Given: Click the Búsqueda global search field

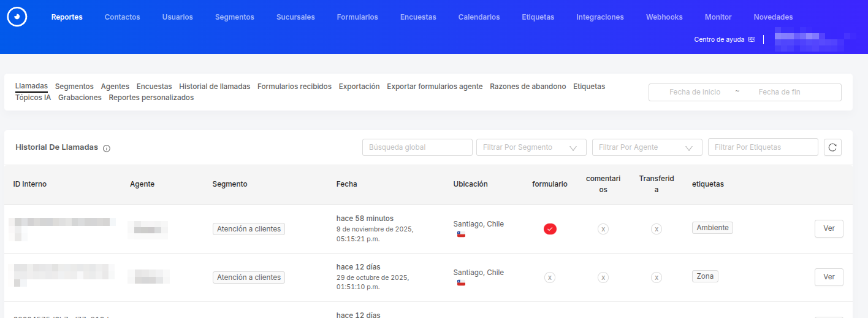Looking at the screenshot, I should [417, 147].
